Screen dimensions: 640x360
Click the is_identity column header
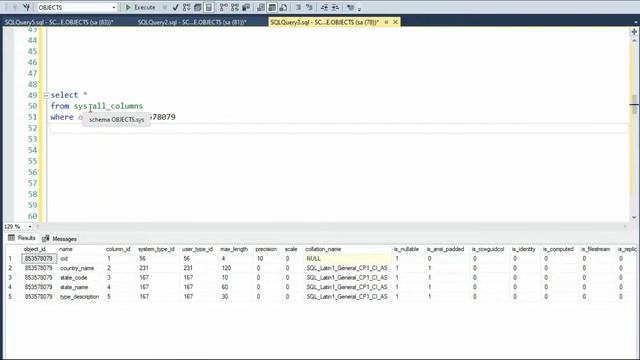click(x=523, y=249)
